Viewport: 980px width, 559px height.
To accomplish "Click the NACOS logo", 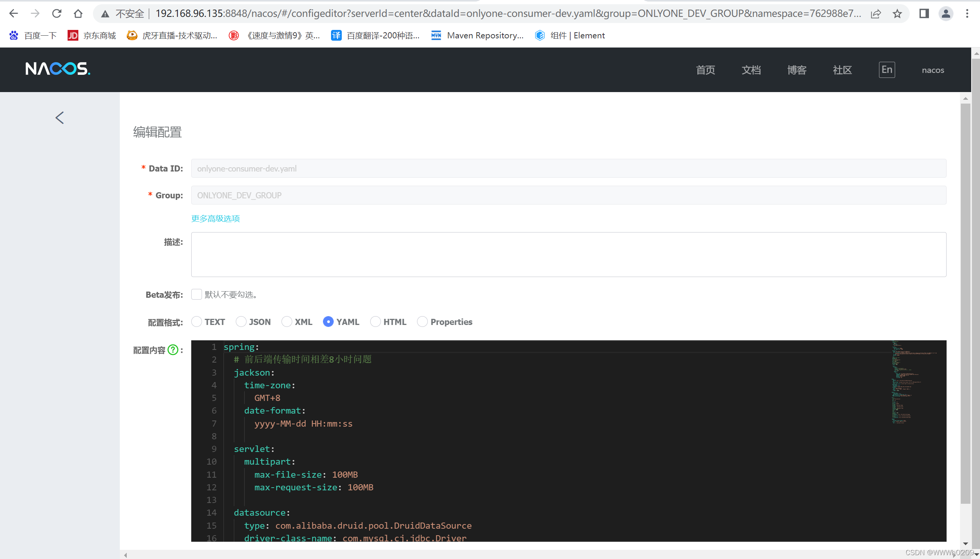I will (x=58, y=69).
